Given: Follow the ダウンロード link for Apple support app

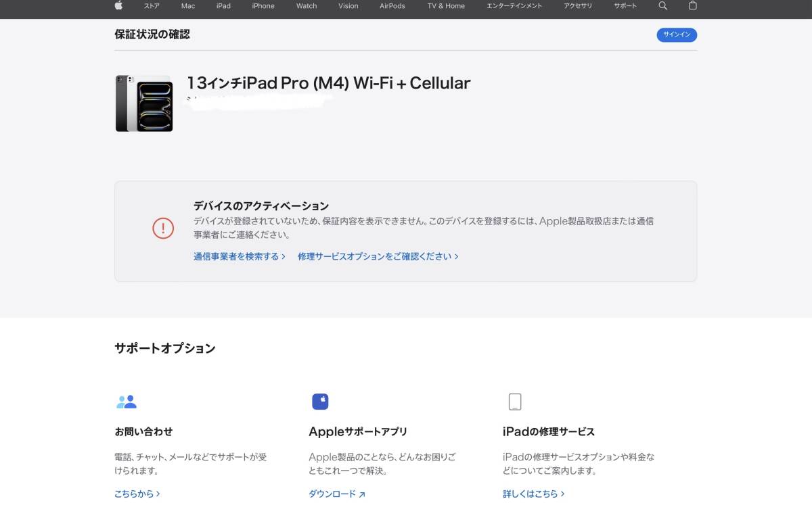Looking at the screenshot, I should click(337, 494).
